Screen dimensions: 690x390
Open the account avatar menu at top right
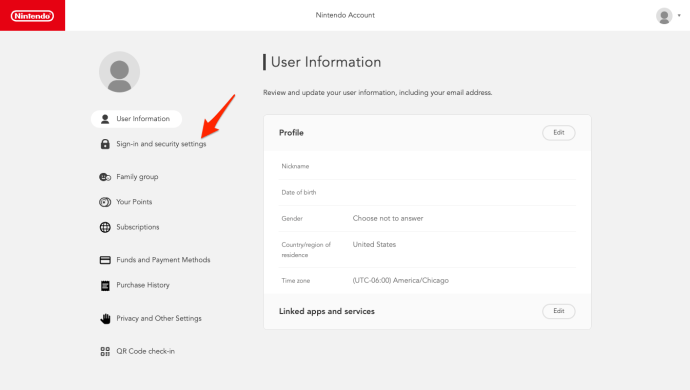point(664,16)
